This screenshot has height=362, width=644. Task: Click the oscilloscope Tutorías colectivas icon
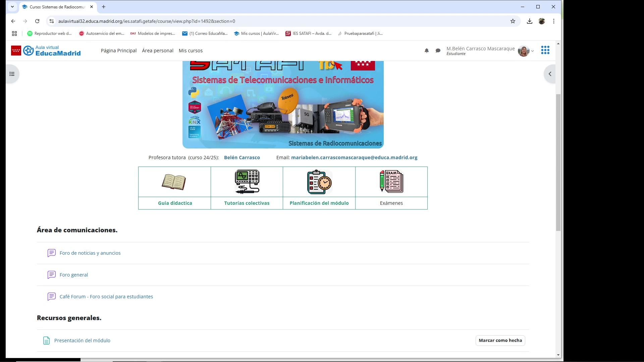[247, 182]
